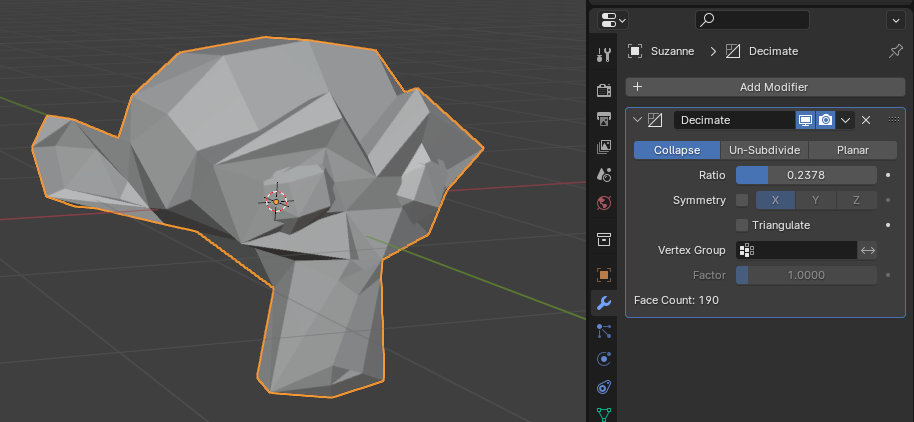
Task: Open the View Layer properties tab
Action: pyautogui.click(x=604, y=147)
